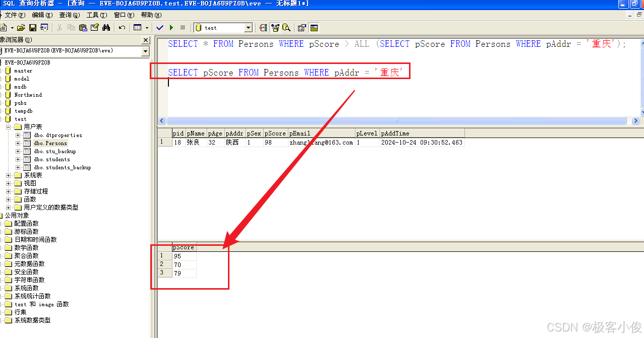Select the tempdb database icon
This screenshot has width=644, height=338.
[8, 111]
